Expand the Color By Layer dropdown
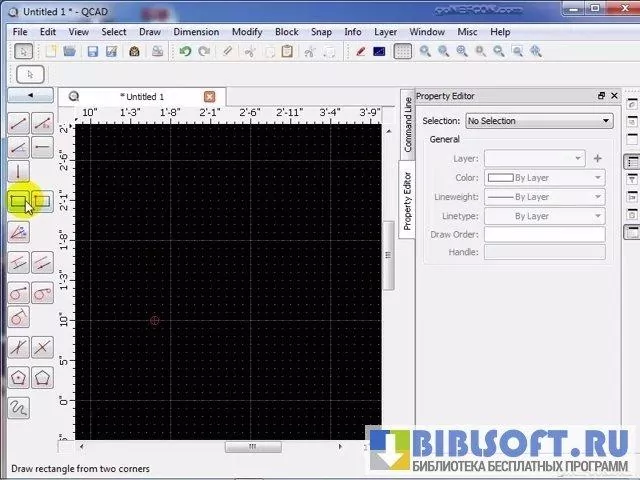The height and width of the screenshot is (480, 640). click(x=544, y=178)
